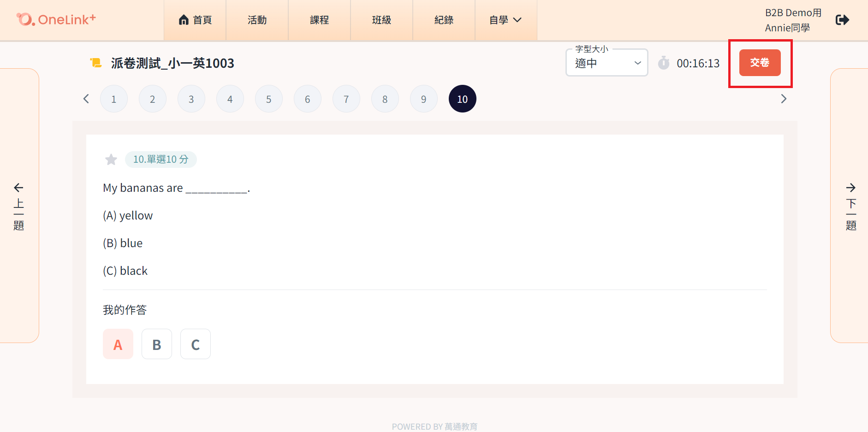Screen dimensions: 868x432
Task: Click the 10.單選10 分 question badge
Action: pos(161,160)
